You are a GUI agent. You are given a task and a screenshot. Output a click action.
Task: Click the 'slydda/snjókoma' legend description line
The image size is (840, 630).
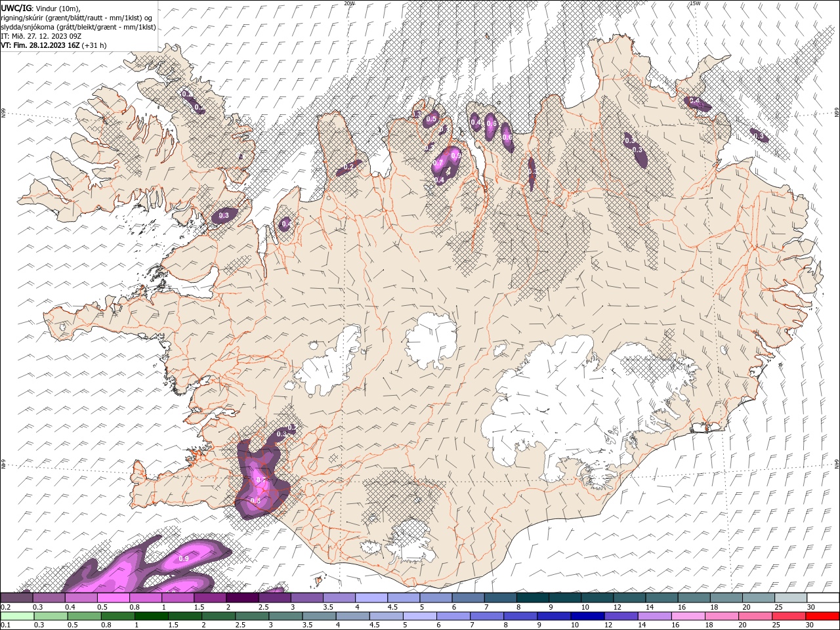point(78,27)
